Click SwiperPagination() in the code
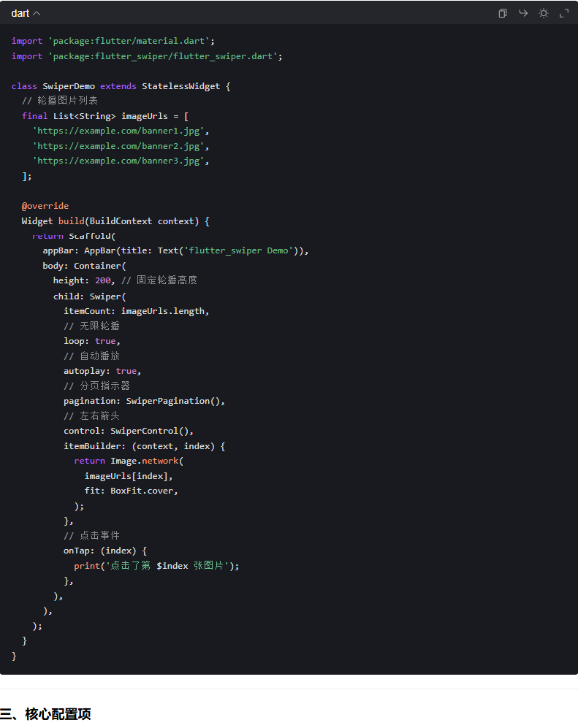This screenshot has height=728, width=578. point(175,401)
